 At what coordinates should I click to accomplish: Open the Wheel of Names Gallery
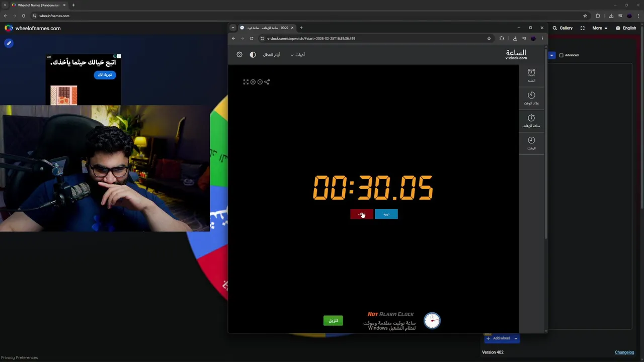pyautogui.click(x=562, y=28)
